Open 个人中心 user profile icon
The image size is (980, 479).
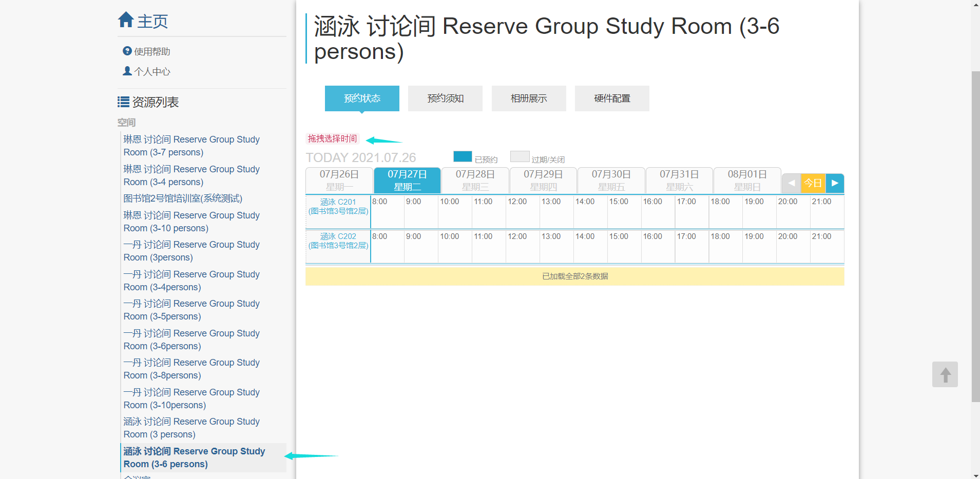coord(127,71)
